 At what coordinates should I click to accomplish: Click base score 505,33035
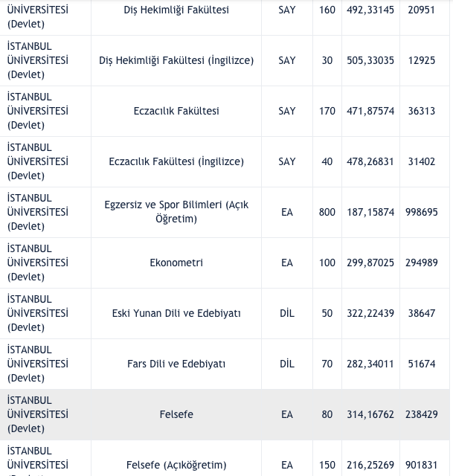(370, 60)
